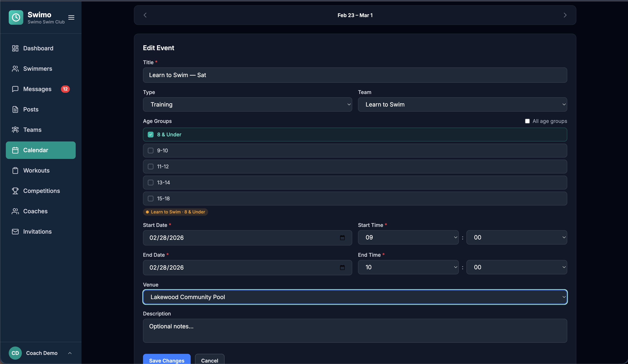This screenshot has height=364, width=628.
Task: Enable the All age groups checkbox
Action: coord(527,121)
